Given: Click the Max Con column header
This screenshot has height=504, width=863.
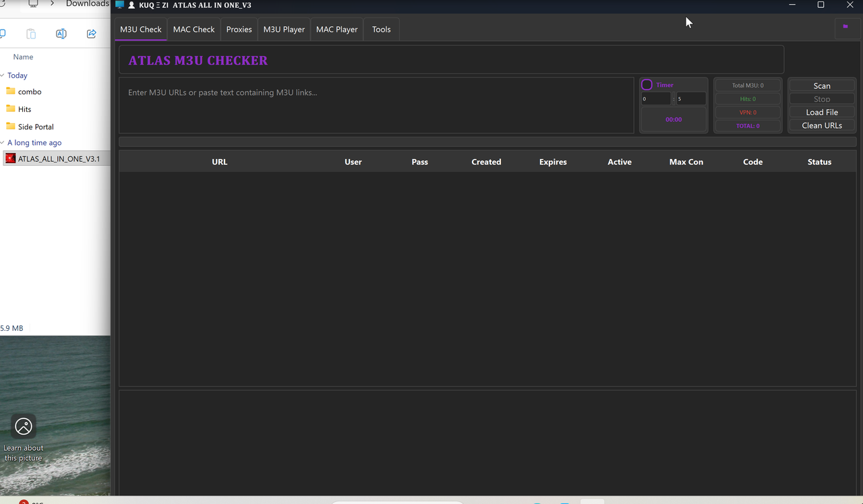Looking at the screenshot, I should click(686, 162).
